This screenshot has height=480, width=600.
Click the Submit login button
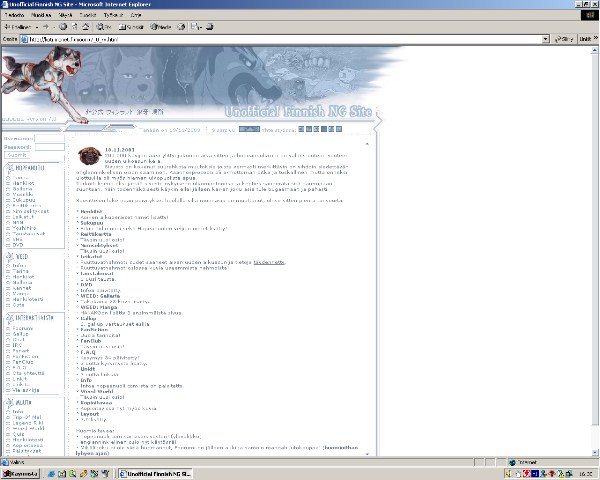click(17, 156)
